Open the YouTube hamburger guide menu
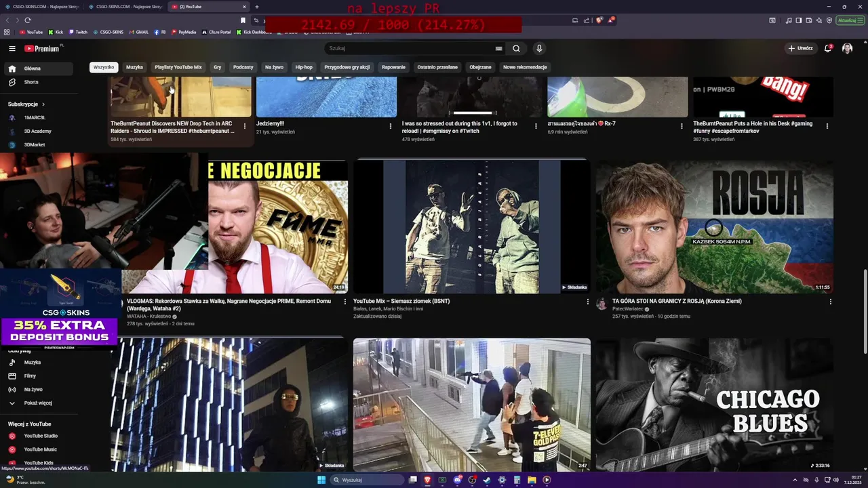The height and width of the screenshot is (488, 868). coord(12,48)
